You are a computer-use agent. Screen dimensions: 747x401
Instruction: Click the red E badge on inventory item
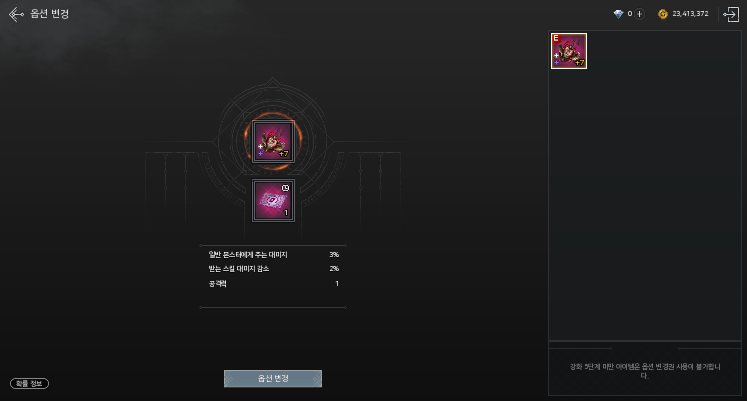[556, 38]
